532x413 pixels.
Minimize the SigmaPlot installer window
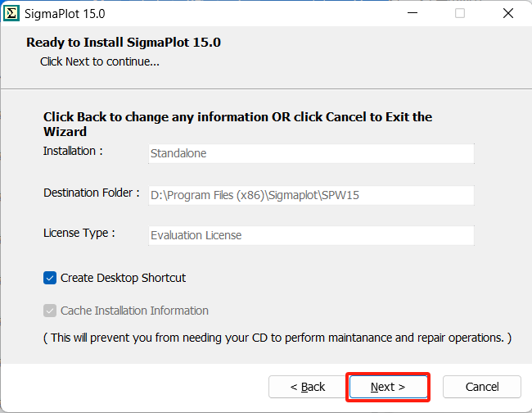coord(415,13)
